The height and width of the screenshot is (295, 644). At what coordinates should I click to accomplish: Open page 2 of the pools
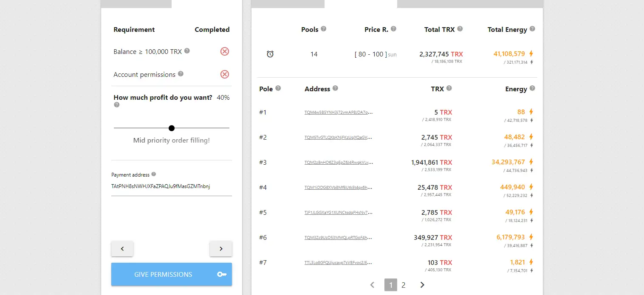coord(404,285)
